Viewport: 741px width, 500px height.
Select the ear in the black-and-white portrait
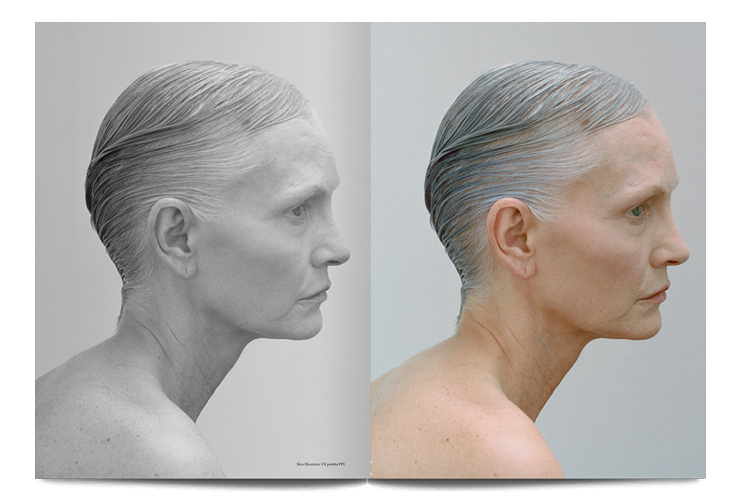[x=172, y=237]
